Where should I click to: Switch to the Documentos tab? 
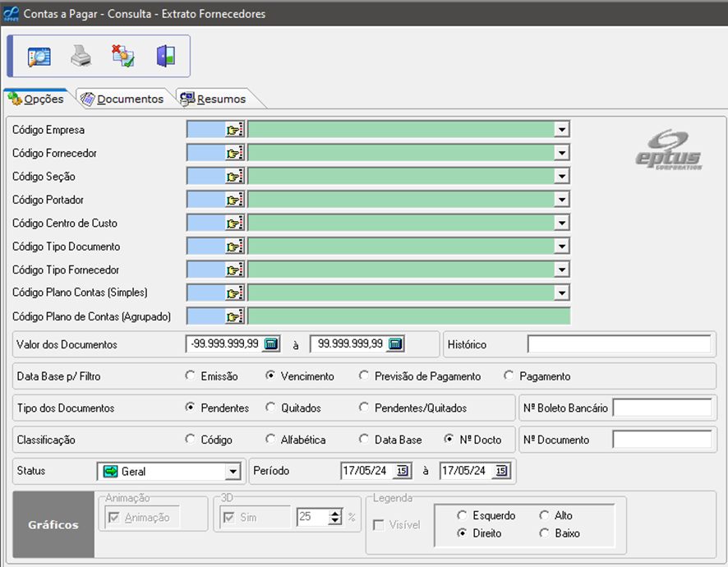(123, 99)
